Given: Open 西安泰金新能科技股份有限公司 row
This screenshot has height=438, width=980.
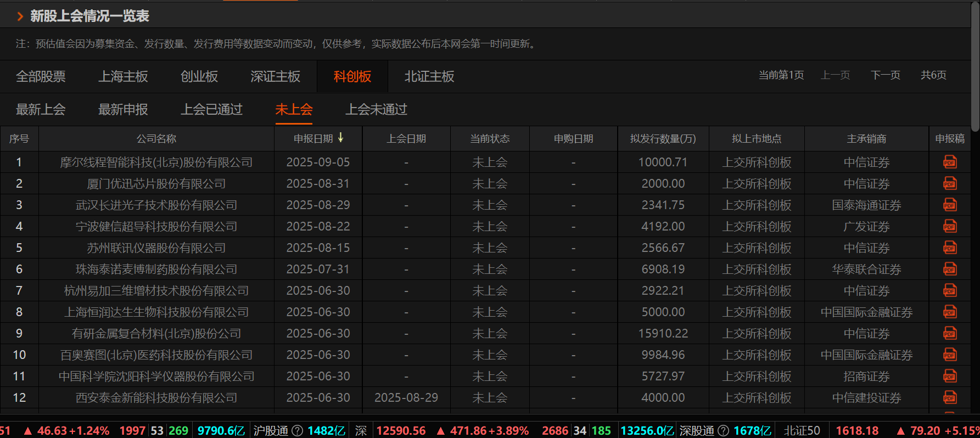Looking at the screenshot, I should coord(156,398).
